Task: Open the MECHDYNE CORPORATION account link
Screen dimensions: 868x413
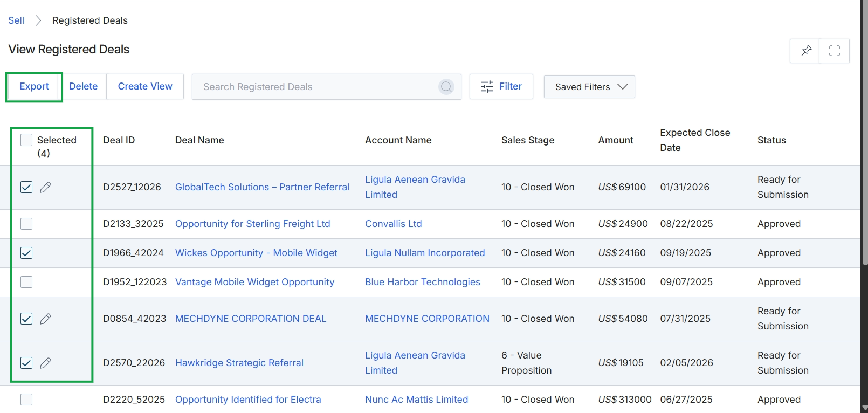Action: pyautogui.click(x=427, y=319)
